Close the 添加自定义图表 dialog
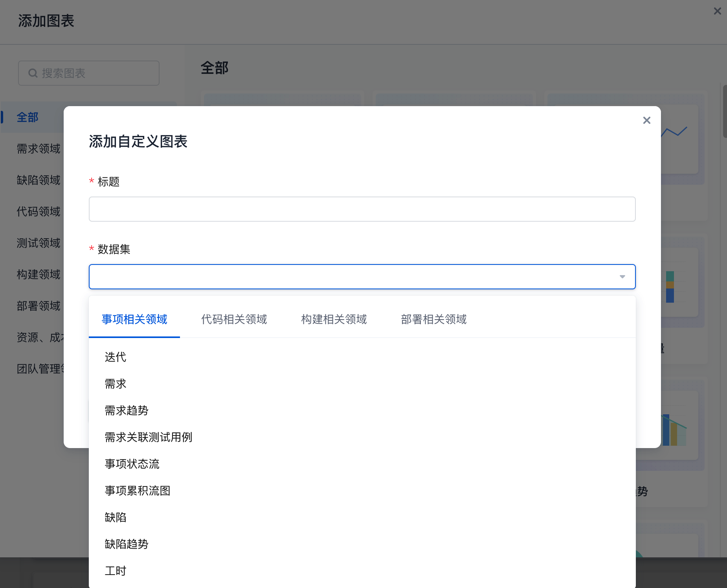727x588 pixels. 646,120
